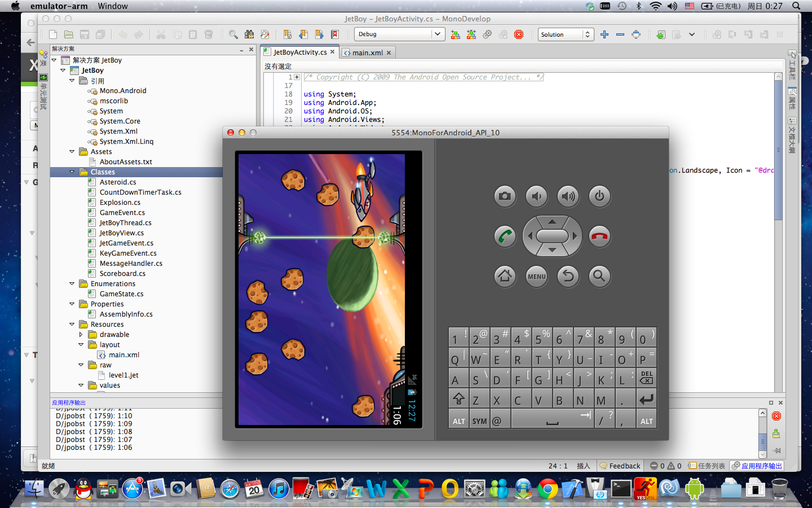Click the emulator search magnifier button
The image size is (812, 508).
point(599,276)
